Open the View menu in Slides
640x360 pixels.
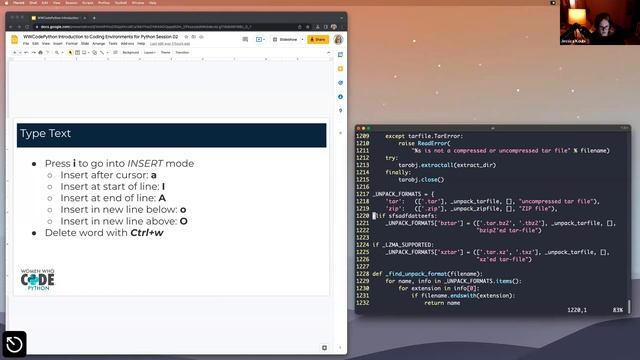(x=46, y=44)
